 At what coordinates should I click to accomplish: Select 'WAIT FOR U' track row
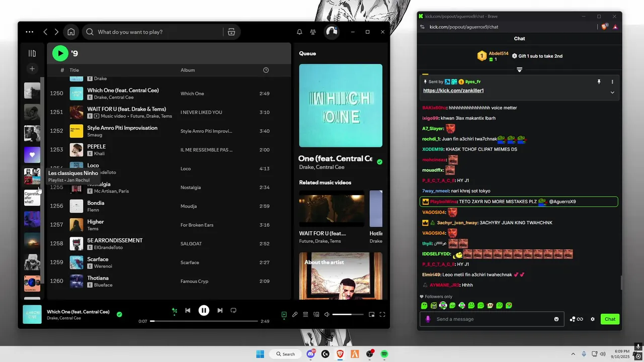pyautogui.click(x=169, y=112)
